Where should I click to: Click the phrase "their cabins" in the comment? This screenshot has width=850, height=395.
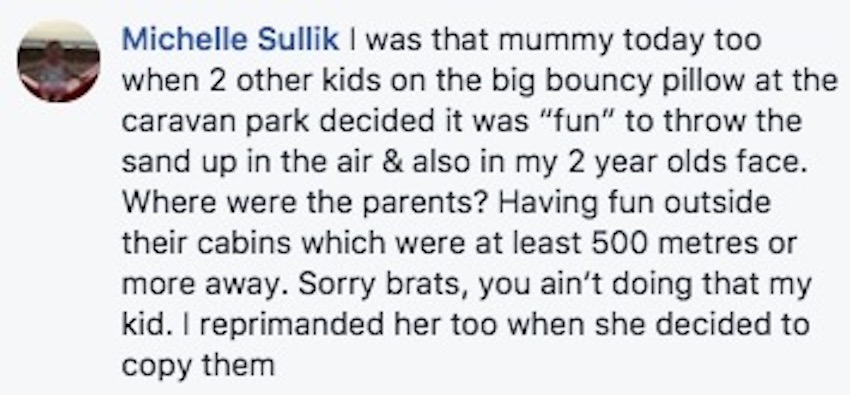click(207, 244)
